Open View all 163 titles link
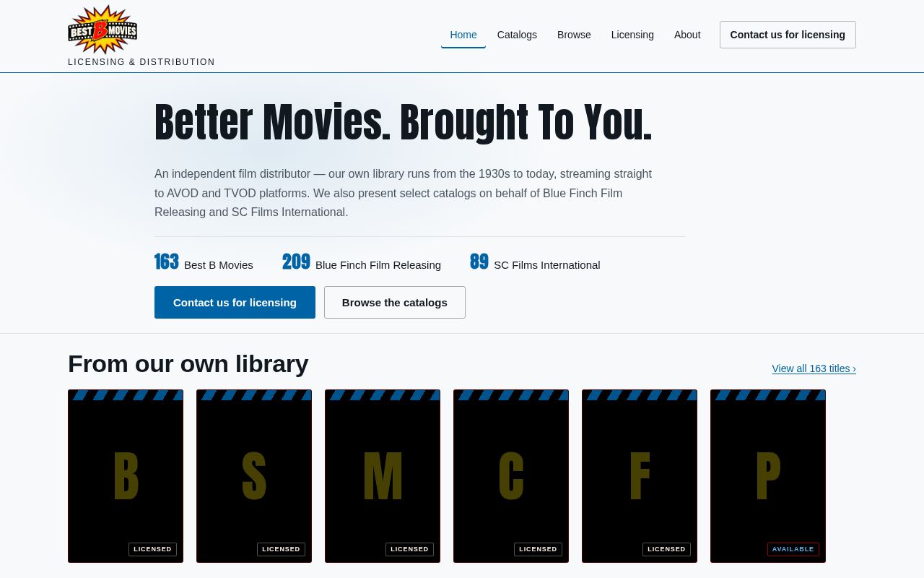Viewport: 924px width, 578px height. 814,368
